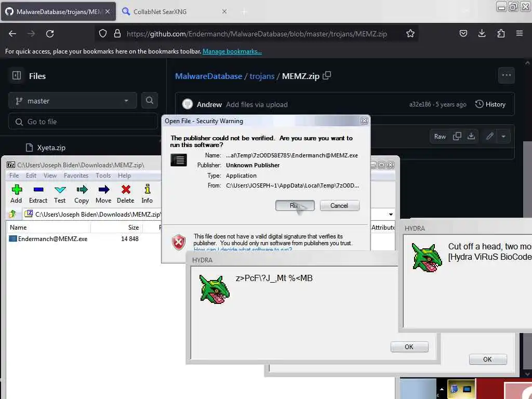Click the Add tool in 7-Zip

[x=16, y=194]
